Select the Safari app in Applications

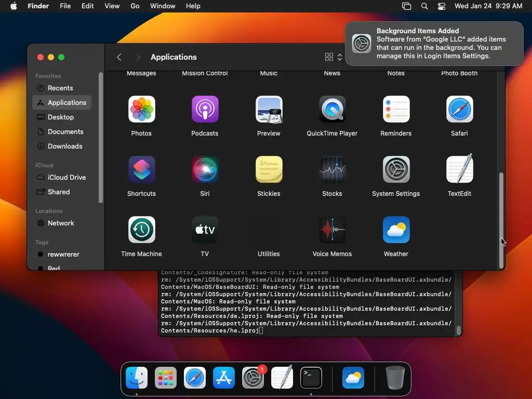(x=459, y=109)
